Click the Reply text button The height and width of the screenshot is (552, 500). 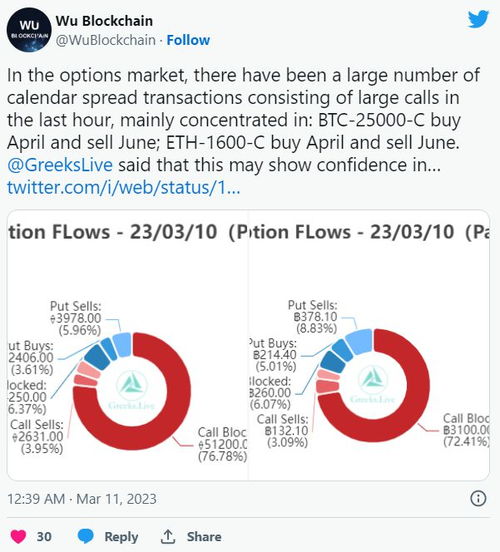tap(121, 537)
